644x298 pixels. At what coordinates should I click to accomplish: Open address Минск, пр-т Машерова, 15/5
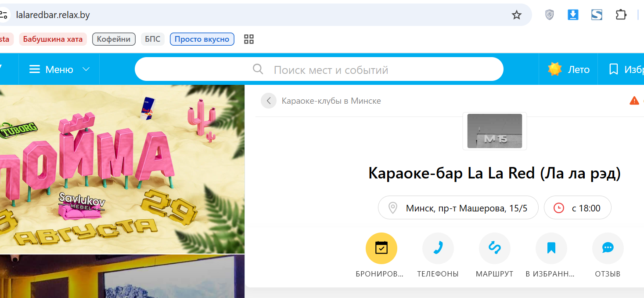click(458, 207)
